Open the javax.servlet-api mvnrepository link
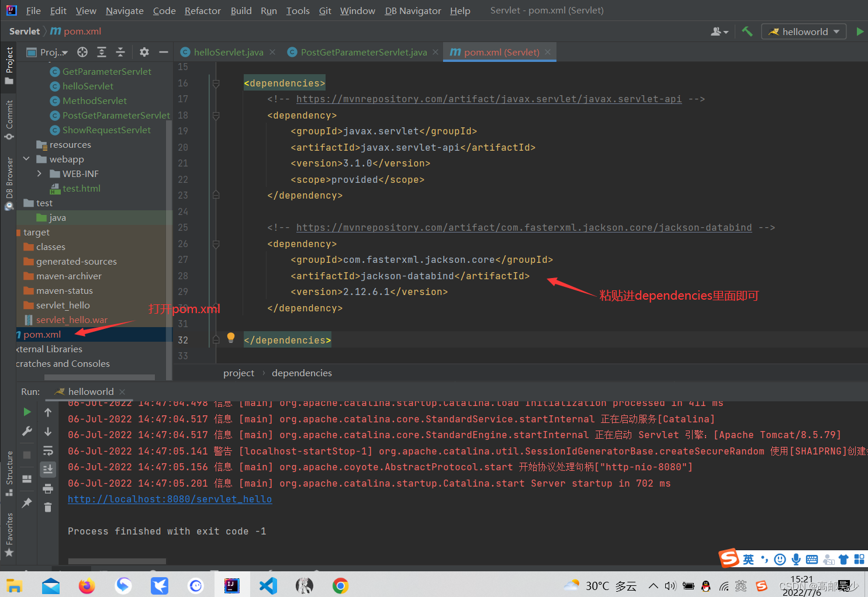 489,99
